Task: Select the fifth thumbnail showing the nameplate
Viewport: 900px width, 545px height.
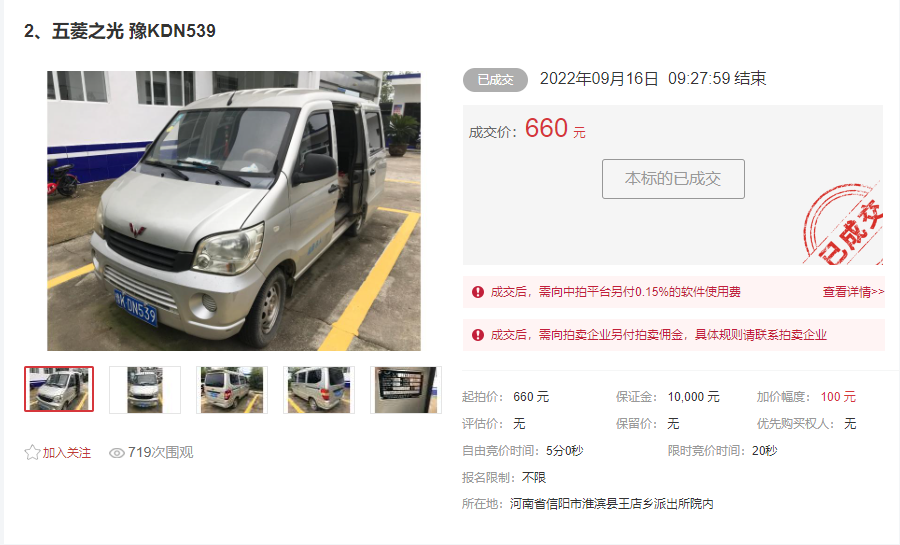Action: tap(406, 390)
